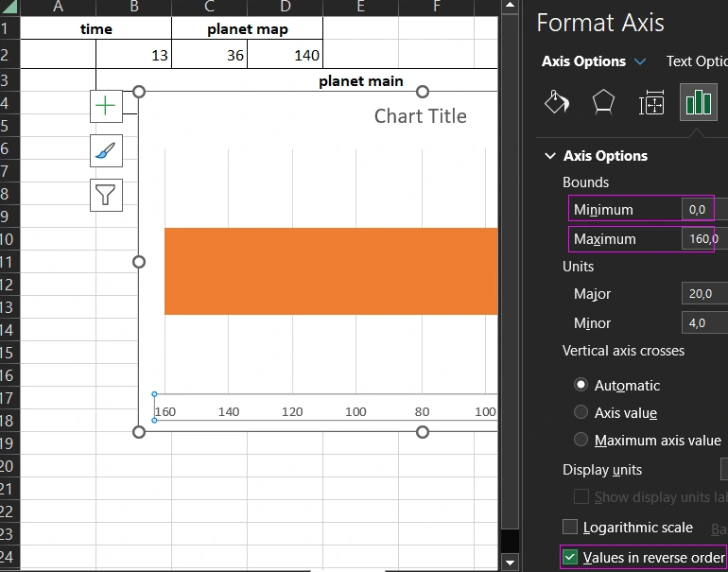This screenshot has height=572, width=728.
Task: Switch to the Text Options tab
Action: pos(696,61)
